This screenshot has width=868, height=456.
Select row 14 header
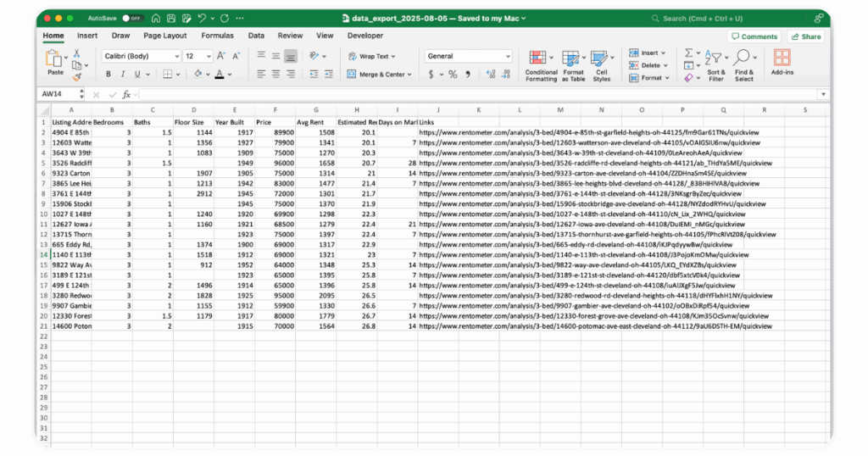coord(44,254)
